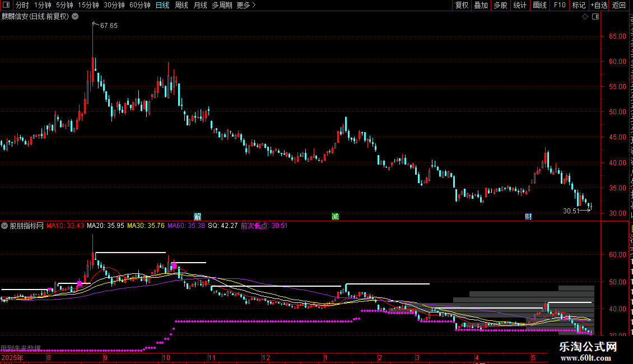Click the 减 info marker on chart
The height and width of the screenshot is (364, 633).
point(335,217)
